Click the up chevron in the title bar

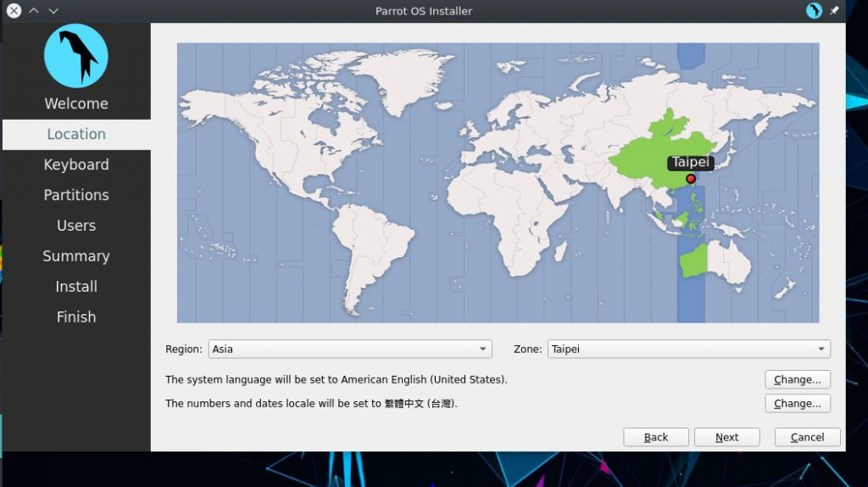(34, 10)
